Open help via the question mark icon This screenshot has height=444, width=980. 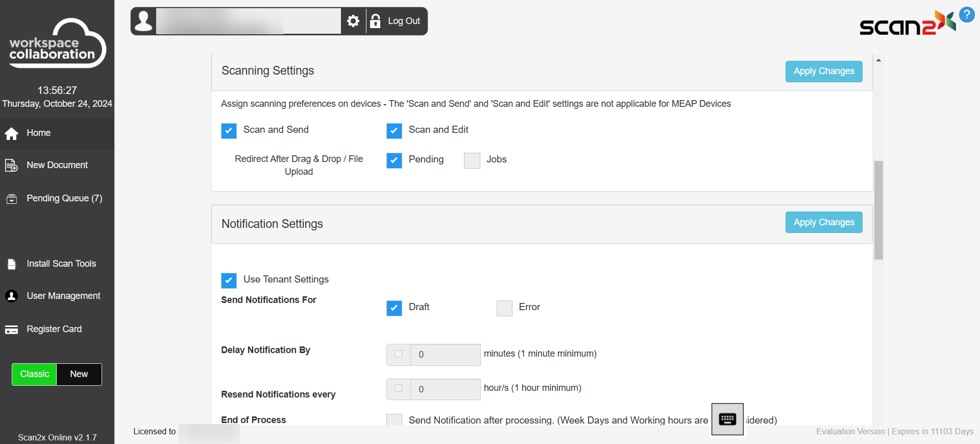pos(967,14)
